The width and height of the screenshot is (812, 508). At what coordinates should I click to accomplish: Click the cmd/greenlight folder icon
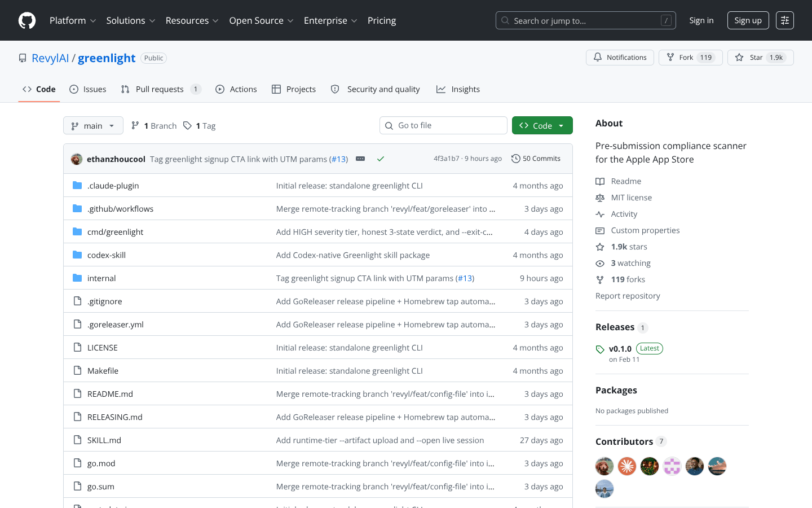point(77,231)
